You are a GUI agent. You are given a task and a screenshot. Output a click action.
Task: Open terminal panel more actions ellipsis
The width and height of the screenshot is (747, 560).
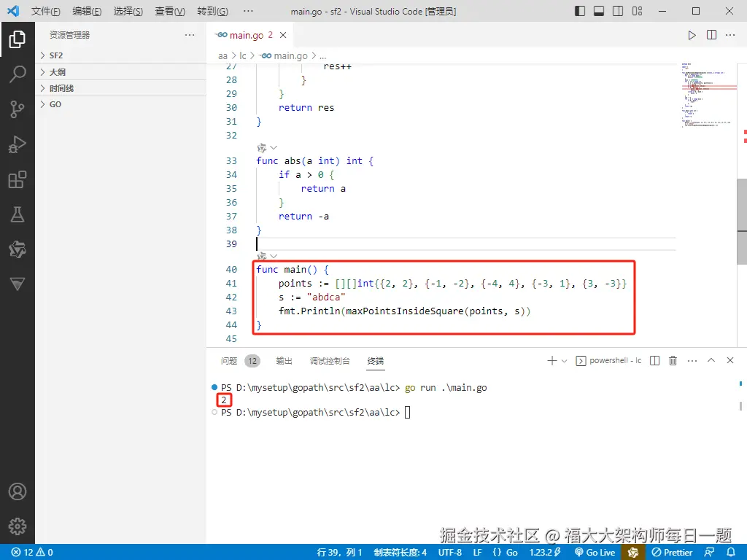(692, 360)
